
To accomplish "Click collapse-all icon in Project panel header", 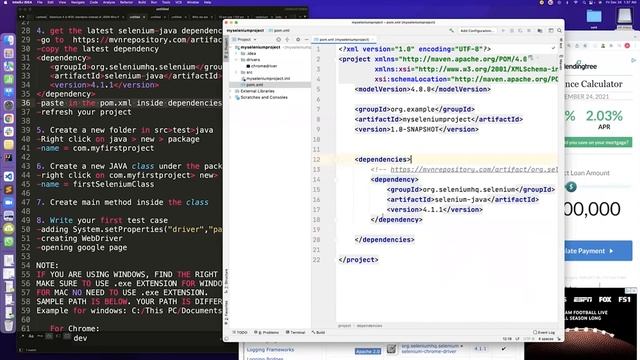I will [x=287, y=40].
